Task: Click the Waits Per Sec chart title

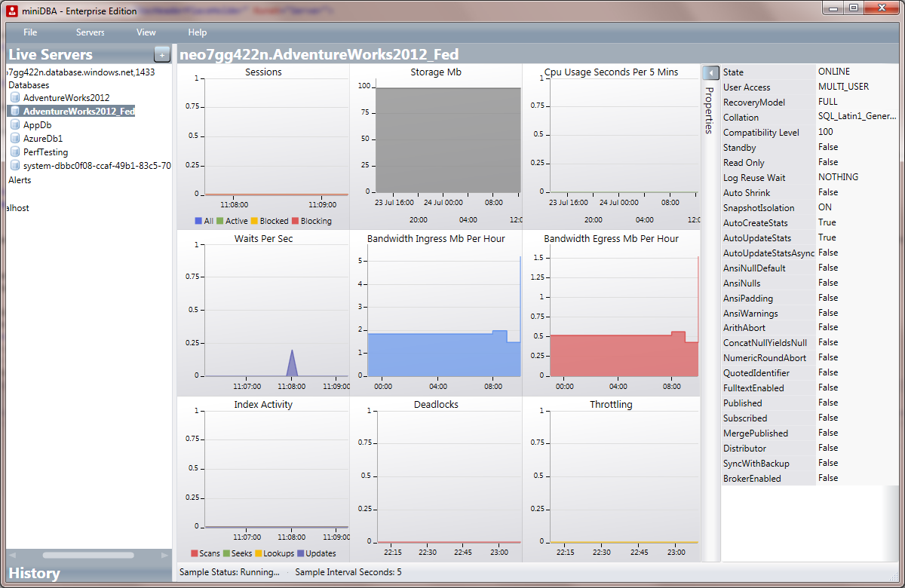Action: click(263, 239)
